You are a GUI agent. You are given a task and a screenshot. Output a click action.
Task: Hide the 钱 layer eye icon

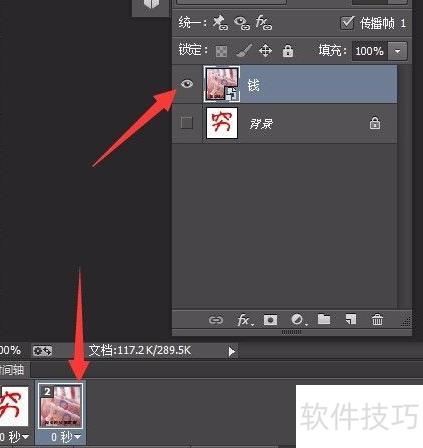click(187, 84)
